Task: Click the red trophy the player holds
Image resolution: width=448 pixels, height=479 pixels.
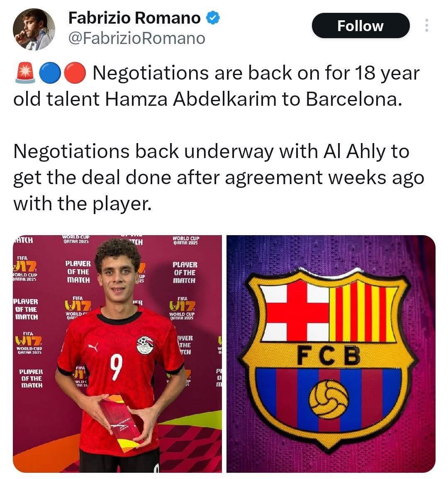Action: coord(119,420)
